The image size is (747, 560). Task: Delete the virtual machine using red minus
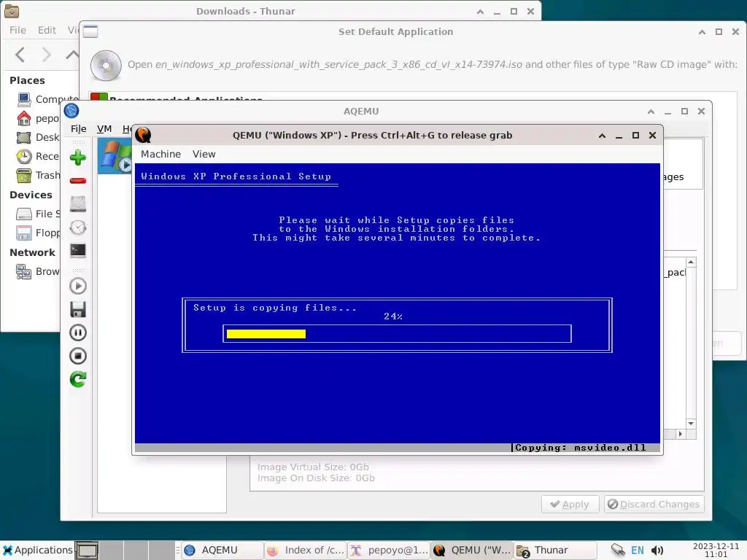(77, 181)
